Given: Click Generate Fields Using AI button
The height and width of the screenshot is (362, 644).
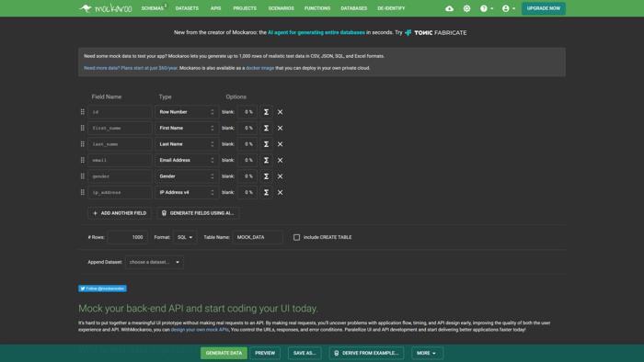Looking at the screenshot, I should click(198, 213).
